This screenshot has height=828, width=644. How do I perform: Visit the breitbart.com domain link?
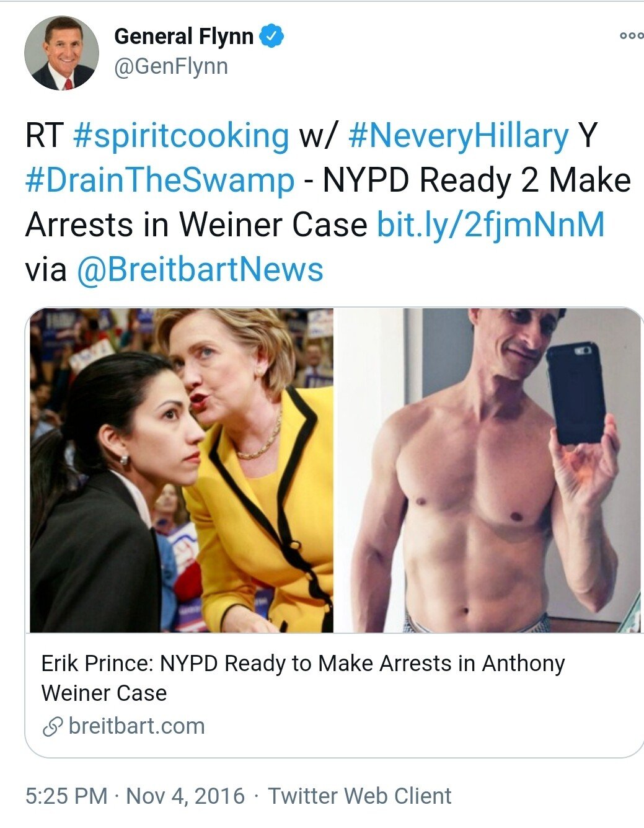[x=136, y=726]
